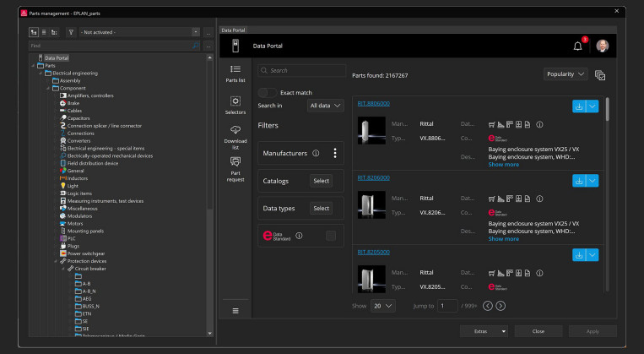This screenshot has width=644, height=354.
Task: Click download button for RIT.8806000
Action: (578, 106)
